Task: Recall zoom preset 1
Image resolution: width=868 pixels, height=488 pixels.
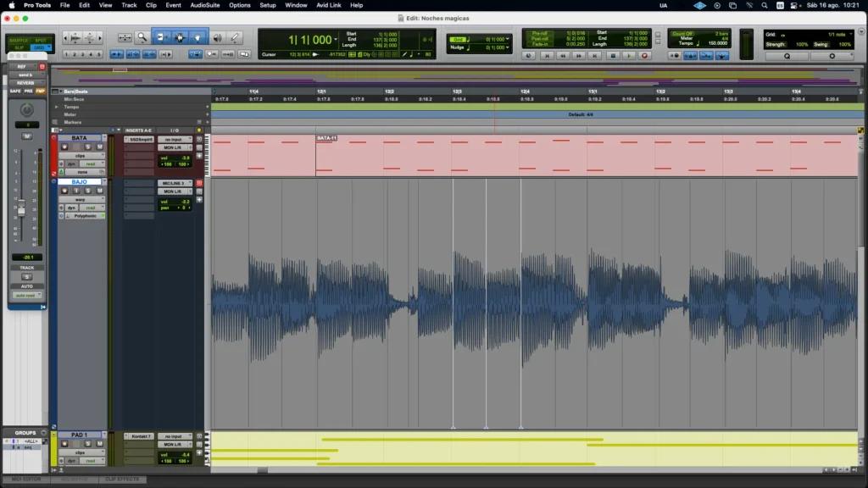Action: tap(66, 54)
